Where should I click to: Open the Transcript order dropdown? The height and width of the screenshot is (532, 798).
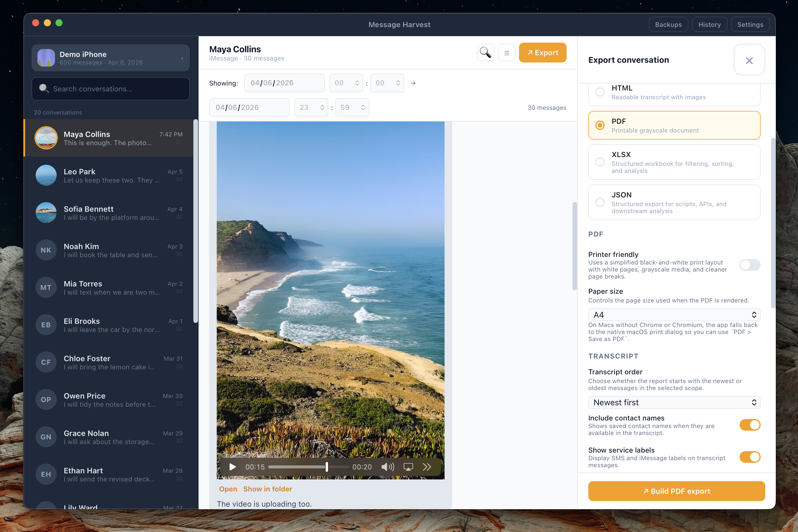click(674, 402)
